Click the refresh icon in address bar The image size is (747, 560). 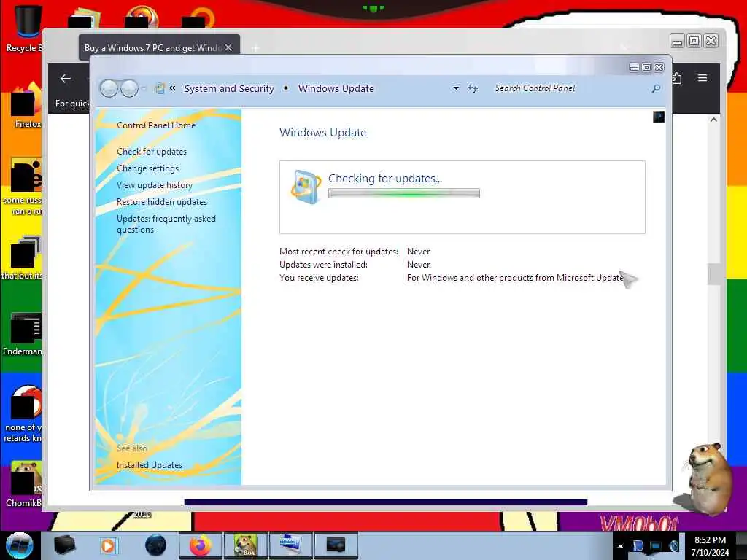click(x=472, y=88)
